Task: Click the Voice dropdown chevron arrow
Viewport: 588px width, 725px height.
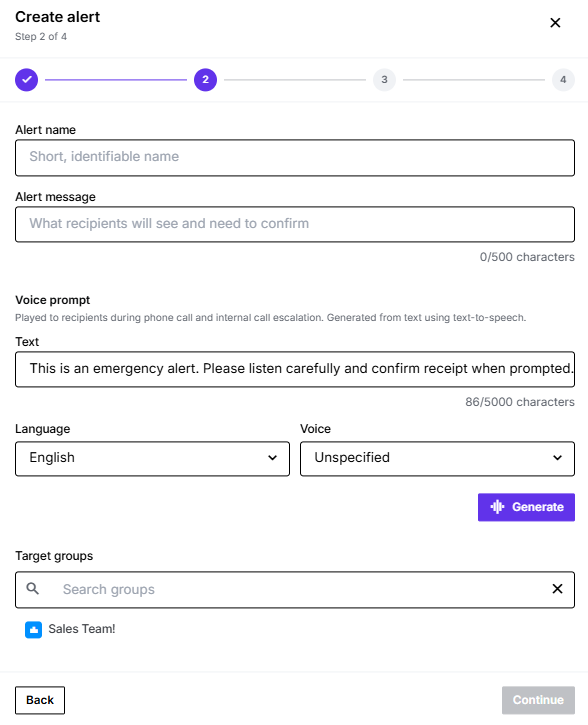Action: [x=557, y=458]
